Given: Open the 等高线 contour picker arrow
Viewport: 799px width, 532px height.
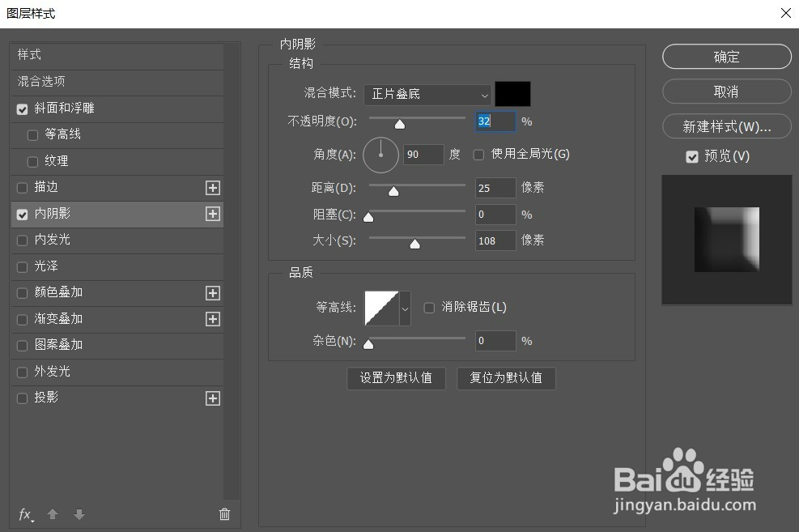Looking at the screenshot, I should tap(405, 309).
